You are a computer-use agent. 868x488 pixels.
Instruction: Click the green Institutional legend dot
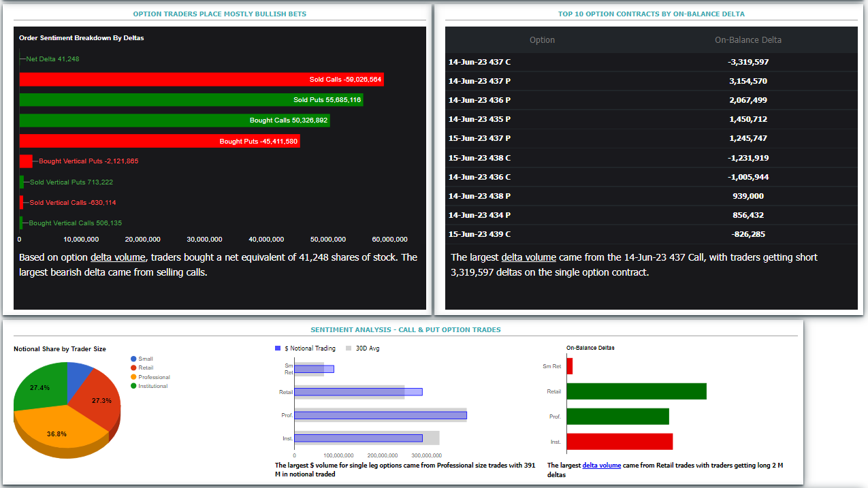[133, 386]
